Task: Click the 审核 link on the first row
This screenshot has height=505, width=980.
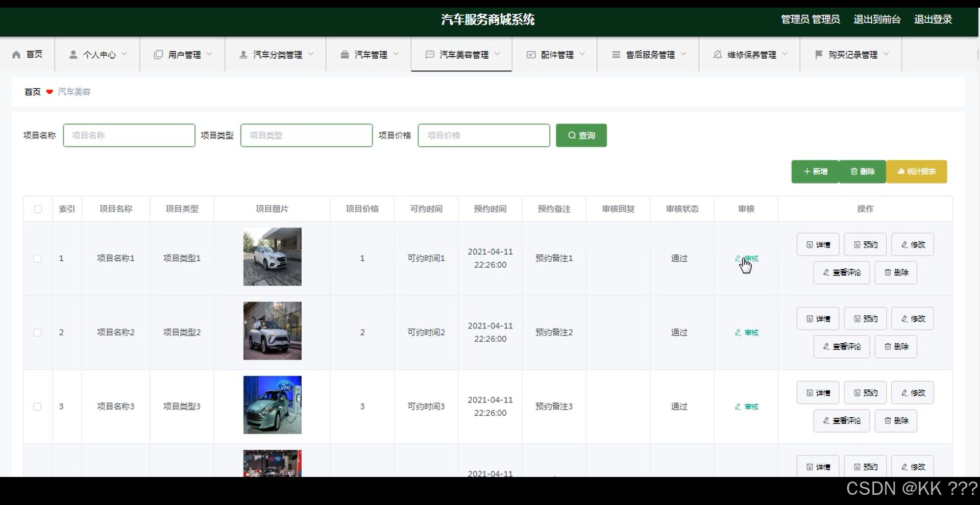Action: [x=747, y=259]
